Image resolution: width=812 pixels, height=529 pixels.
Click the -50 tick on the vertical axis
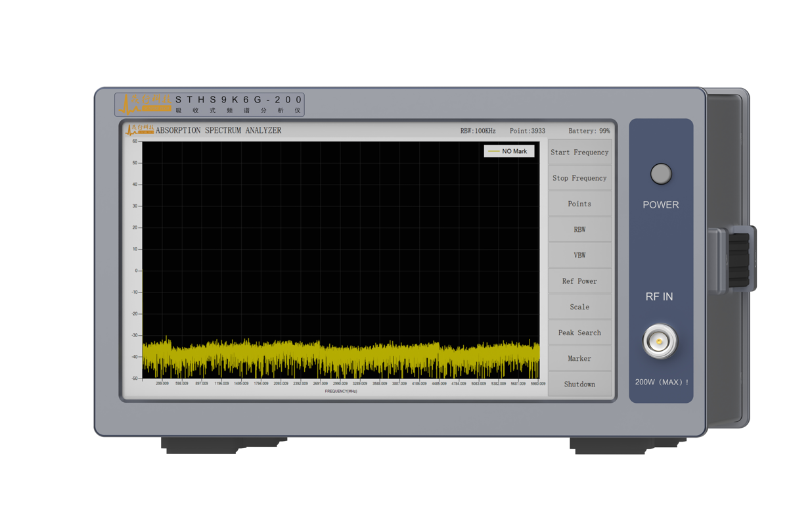(134, 379)
